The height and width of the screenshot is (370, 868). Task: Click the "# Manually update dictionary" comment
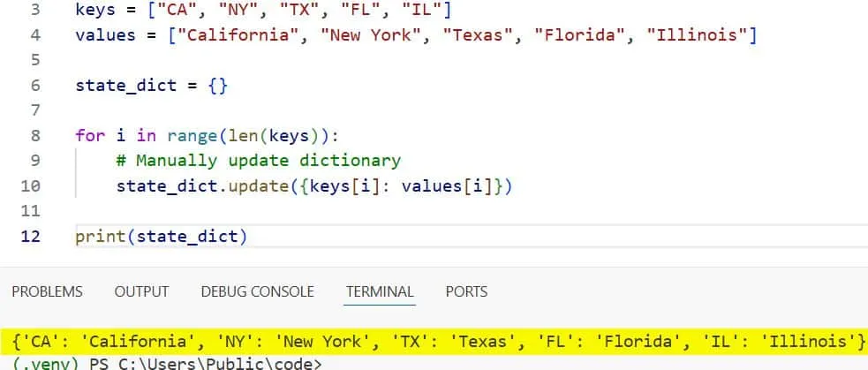(258, 161)
